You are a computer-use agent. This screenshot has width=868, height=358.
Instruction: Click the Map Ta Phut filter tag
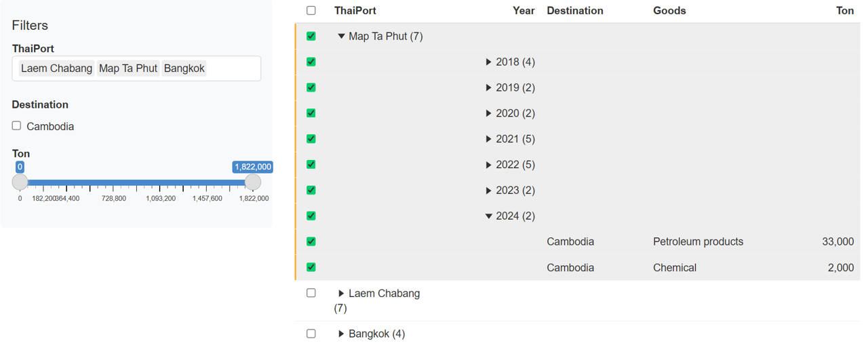point(128,68)
